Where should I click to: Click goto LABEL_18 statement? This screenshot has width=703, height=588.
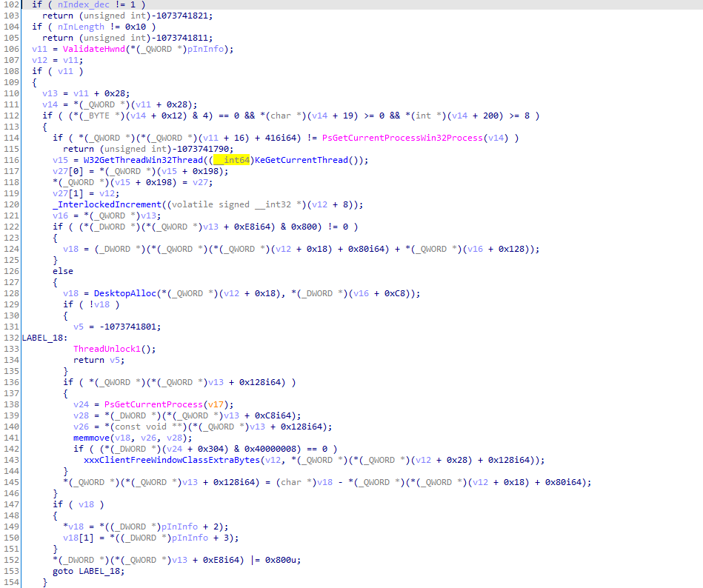(88, 571)
